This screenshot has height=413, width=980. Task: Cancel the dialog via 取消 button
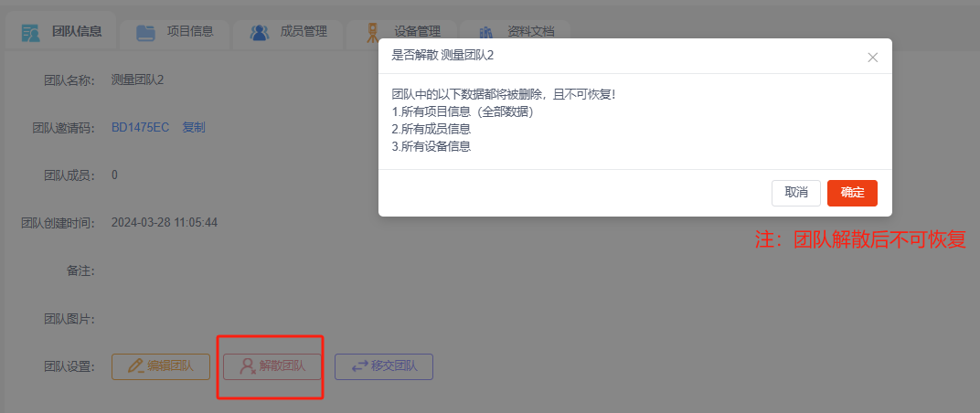(x=795, y=193)
